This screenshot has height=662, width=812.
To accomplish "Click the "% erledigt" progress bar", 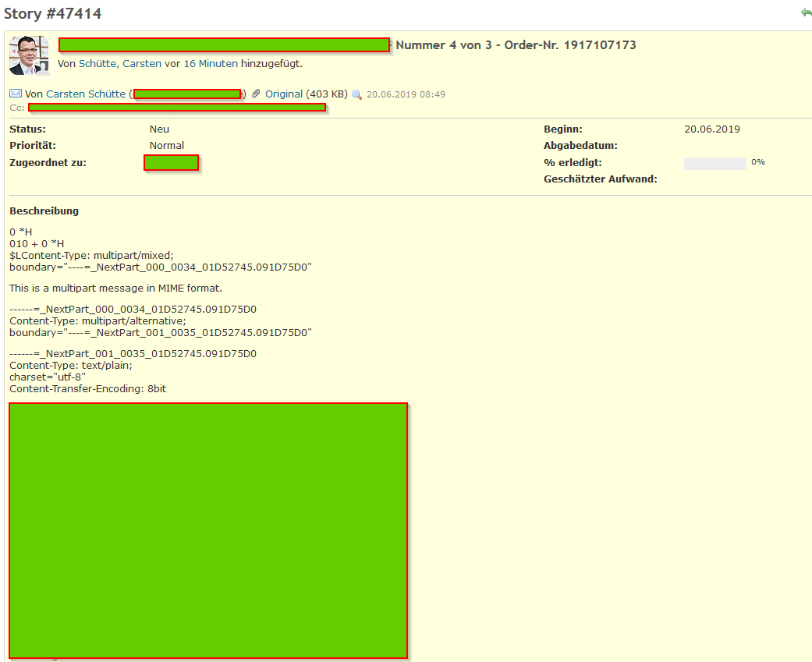I will (714, 163).
